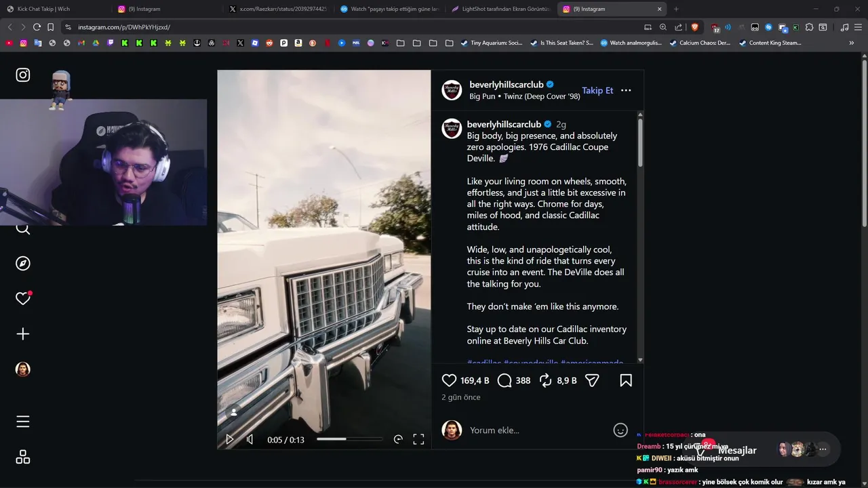This screenshot has height=488, width=868.
Task: Expand the Instagram hamburger More menu
Action: tap(23, 422)
